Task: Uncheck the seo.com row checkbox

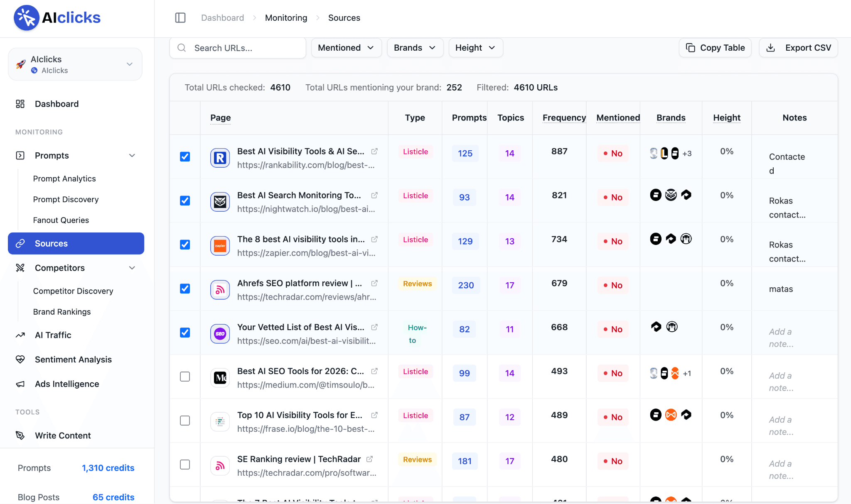Action: (185, 333)
